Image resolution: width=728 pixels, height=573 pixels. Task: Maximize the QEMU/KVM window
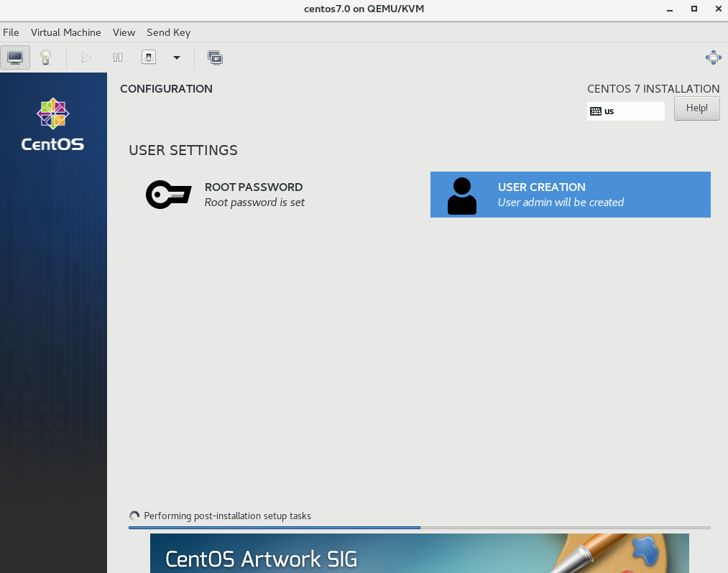click(694, 9)
